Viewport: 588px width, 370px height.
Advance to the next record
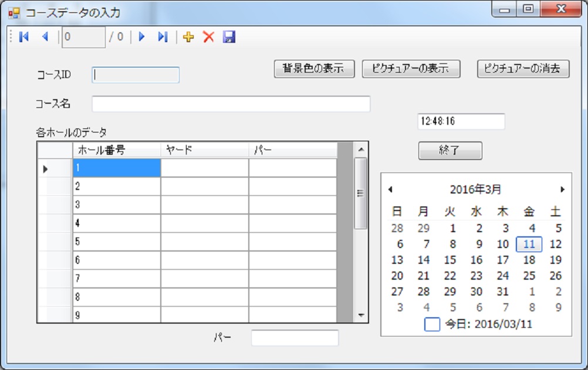(141, 37)
